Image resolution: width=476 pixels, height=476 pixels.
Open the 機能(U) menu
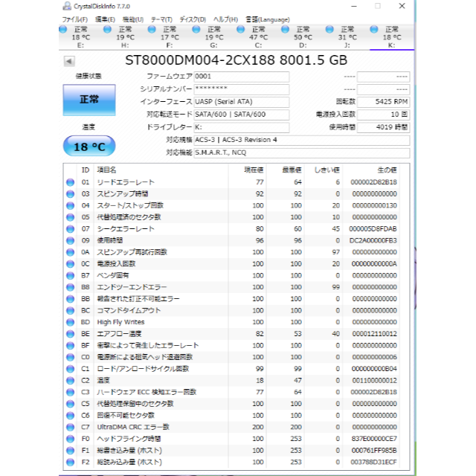pos(133,20)
